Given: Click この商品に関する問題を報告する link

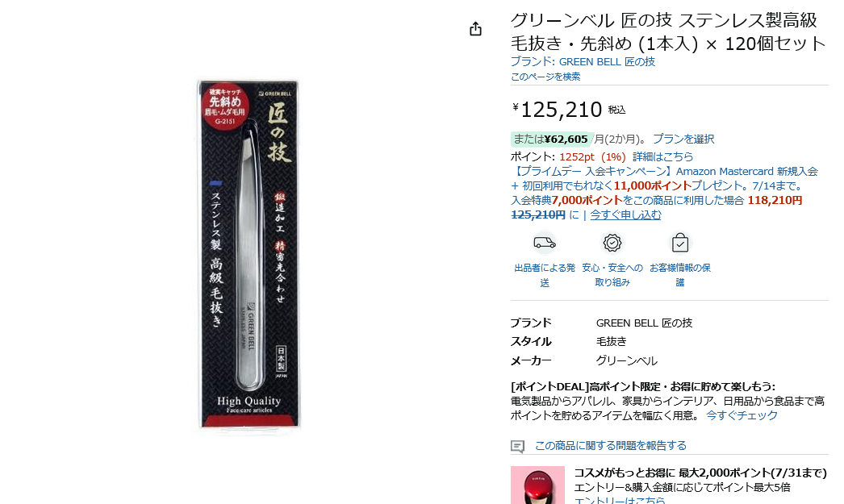Looking at the screenshot, I should coord(610,445).
